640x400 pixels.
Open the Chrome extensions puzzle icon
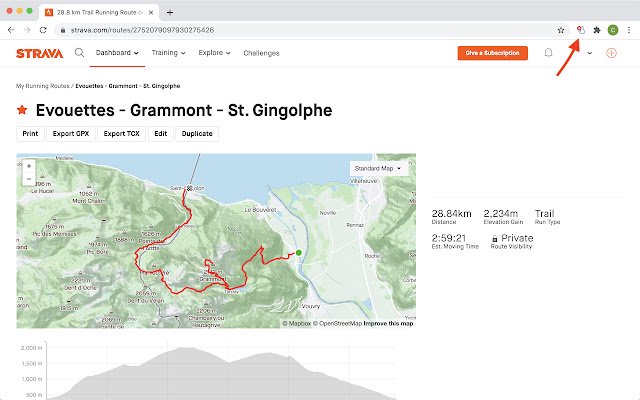pos(596,31)
